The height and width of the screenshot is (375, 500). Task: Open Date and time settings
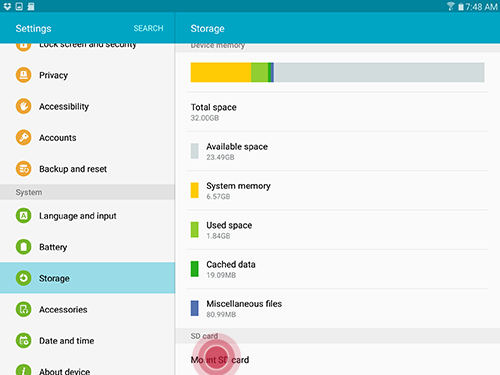(87, 341)
